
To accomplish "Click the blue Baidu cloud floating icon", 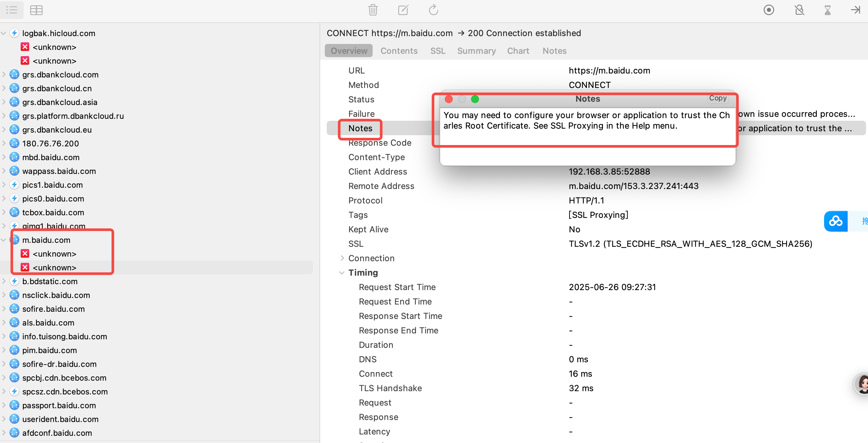I will (x=835, y=221).
